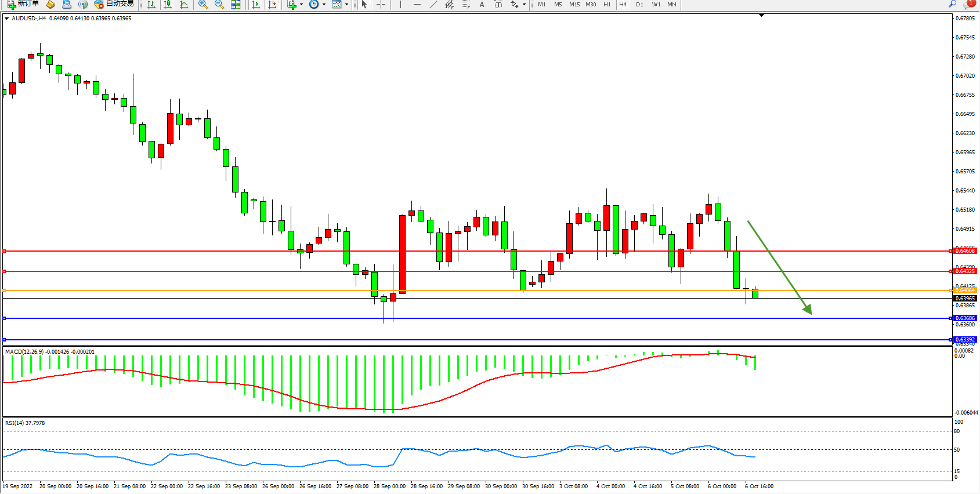980x494 pixels.
Task: Select the crosshair tool
Action: tap(381, 4)
